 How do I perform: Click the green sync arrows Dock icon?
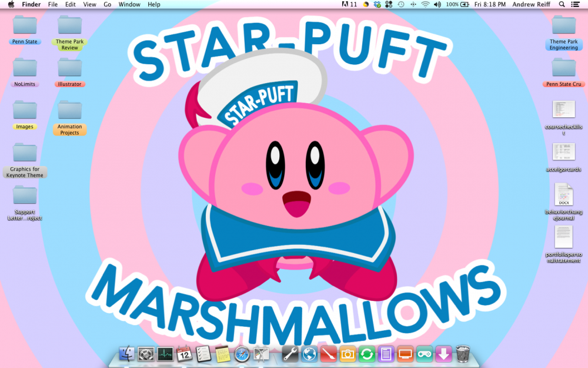click(366, 354)
